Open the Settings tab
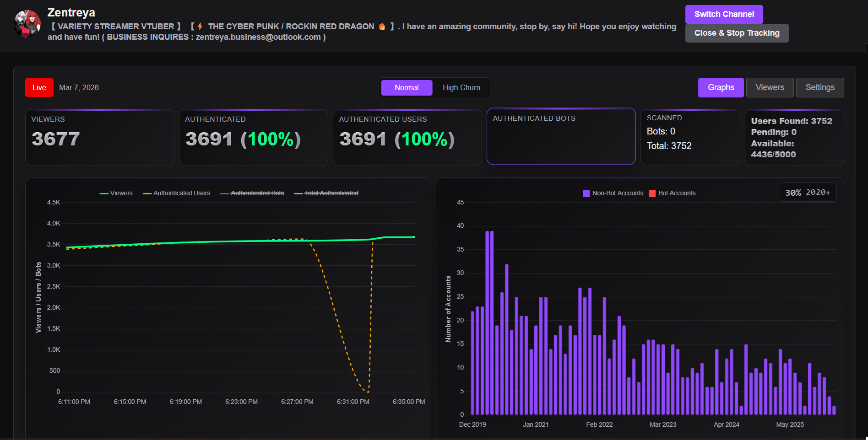Viewport: 868px width, 440px height. coord(820,87)
